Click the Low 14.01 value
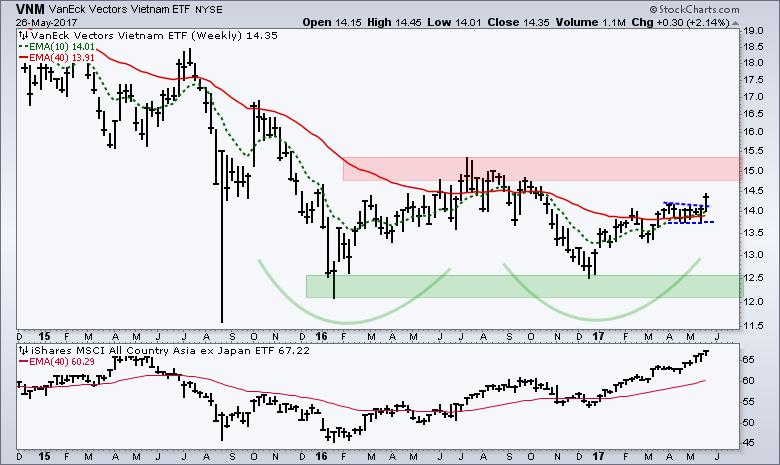Image resolution: width=780 pixels, height=465 pixels. tap(454, 22)
